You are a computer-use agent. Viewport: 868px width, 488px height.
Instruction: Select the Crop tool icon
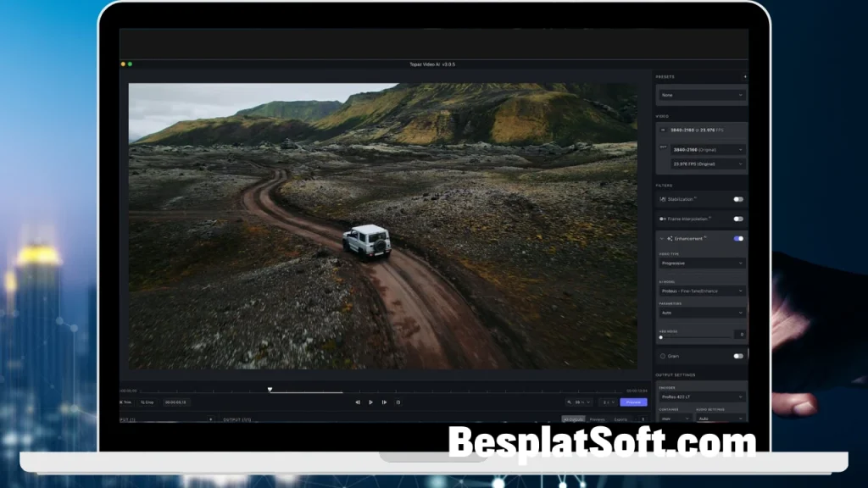tap(142, 402)
